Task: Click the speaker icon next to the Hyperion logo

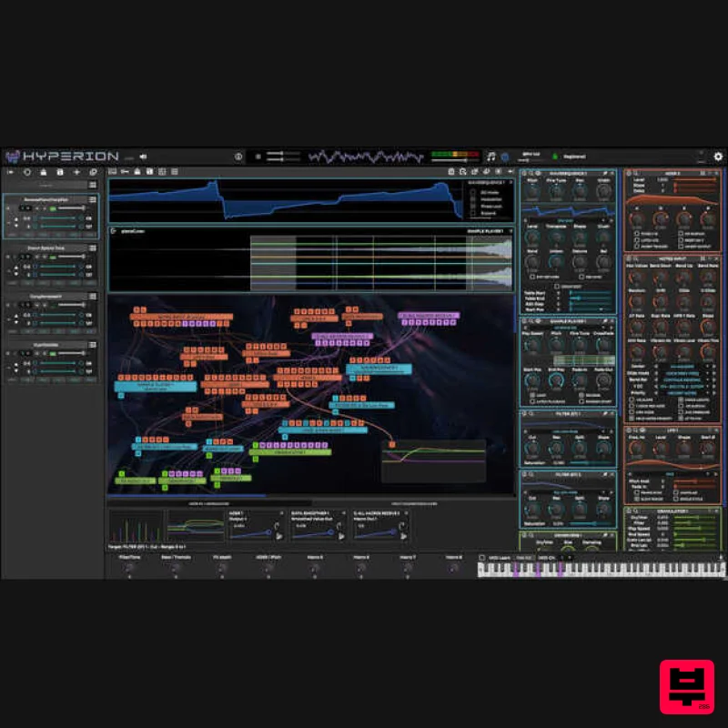Action: 141,155
